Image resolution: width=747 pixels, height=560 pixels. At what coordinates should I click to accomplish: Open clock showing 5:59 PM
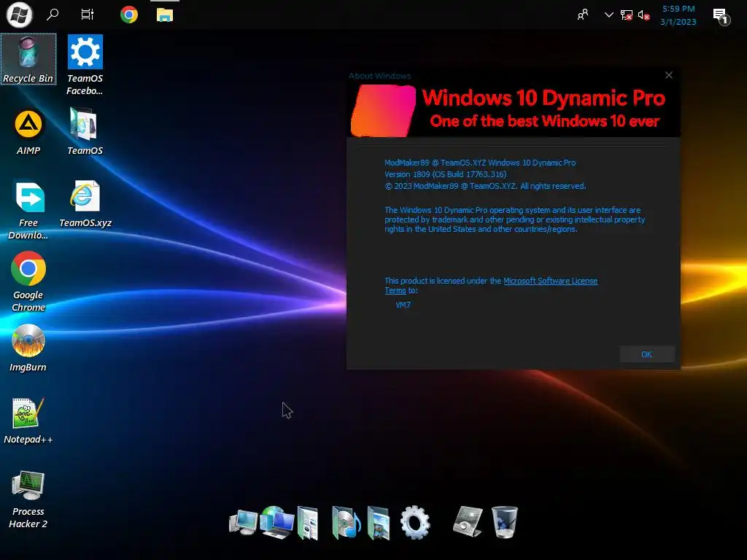pyautogui.click(x=678, y=9)
